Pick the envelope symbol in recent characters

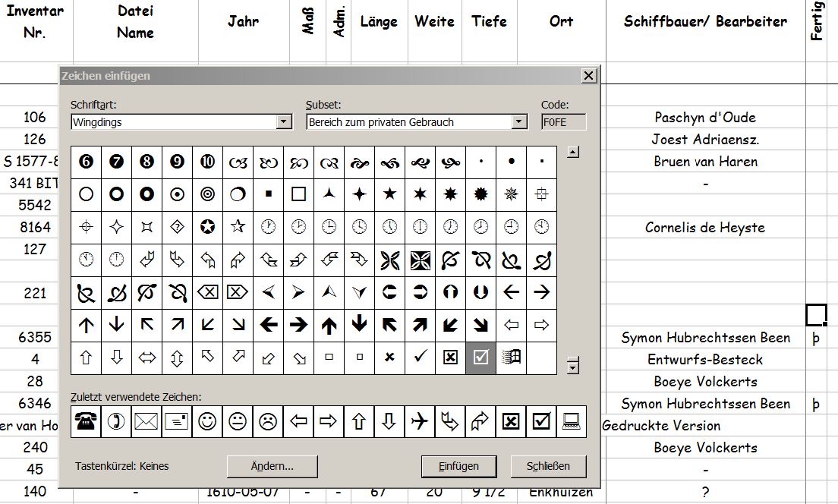[146, 421]
